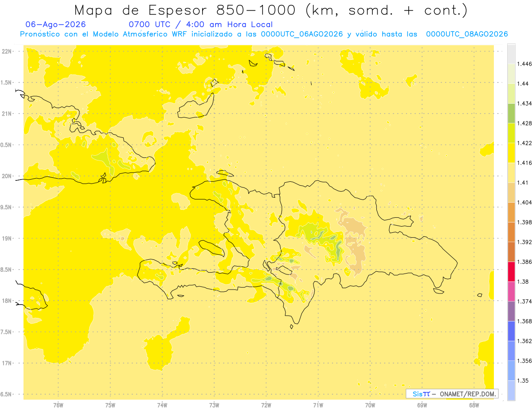Click the '22N' latitude label
This screenshot has width=532, height=411.
pos(7,51)
